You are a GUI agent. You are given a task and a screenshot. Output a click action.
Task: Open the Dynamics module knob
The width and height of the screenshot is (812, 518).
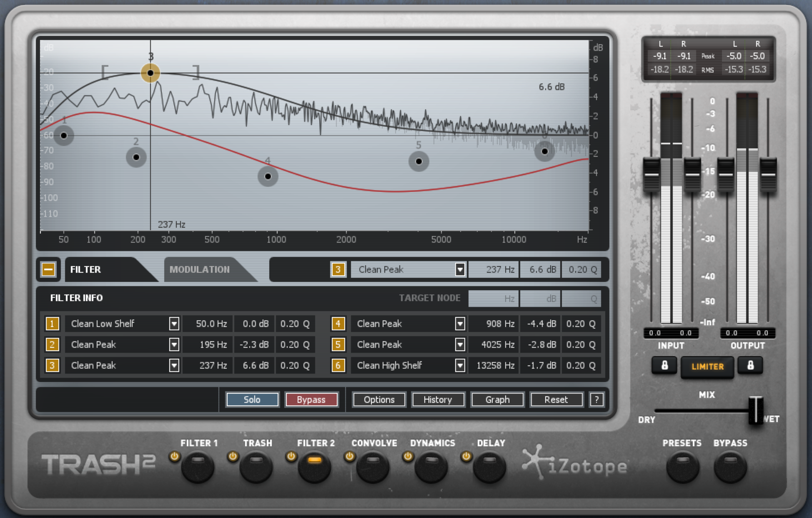click(431, 466)
